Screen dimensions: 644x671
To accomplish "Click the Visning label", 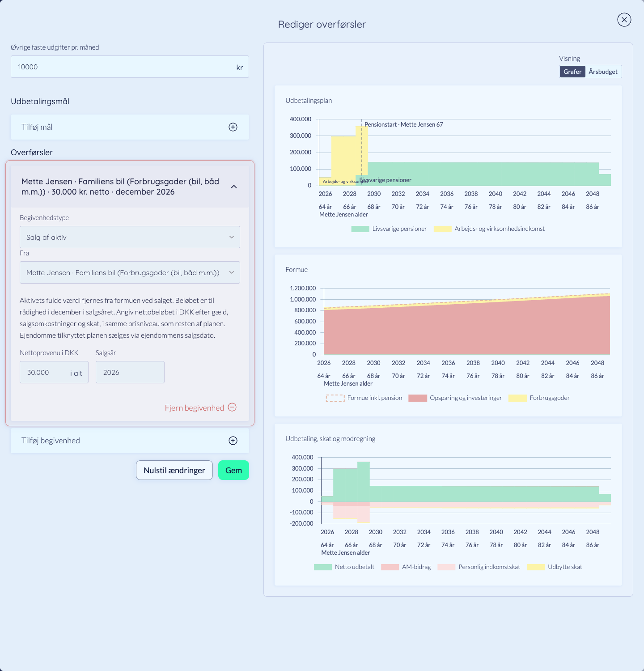I will click(569, 59).
